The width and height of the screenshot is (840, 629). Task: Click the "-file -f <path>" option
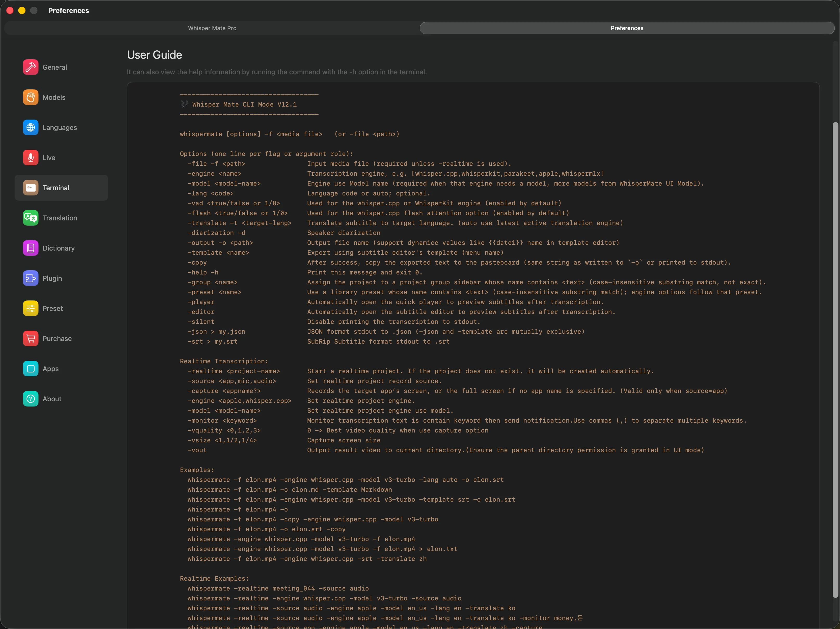pos(216,163)
